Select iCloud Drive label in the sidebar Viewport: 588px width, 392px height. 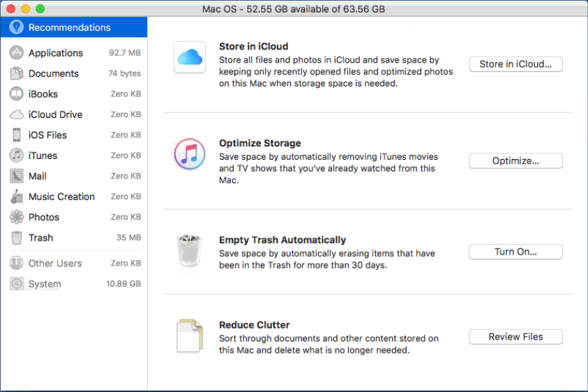(x=56, y=114)
